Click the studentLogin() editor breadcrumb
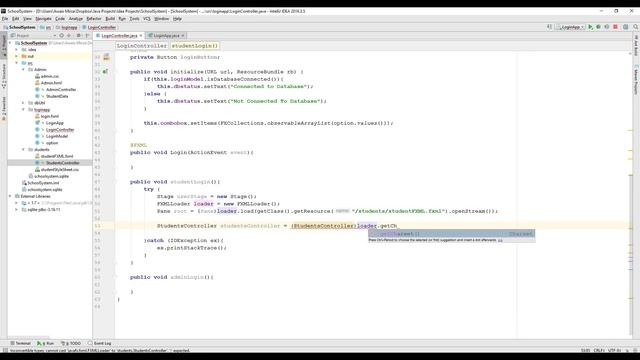The width and height of the screenshot is (640, 360). 195,46
